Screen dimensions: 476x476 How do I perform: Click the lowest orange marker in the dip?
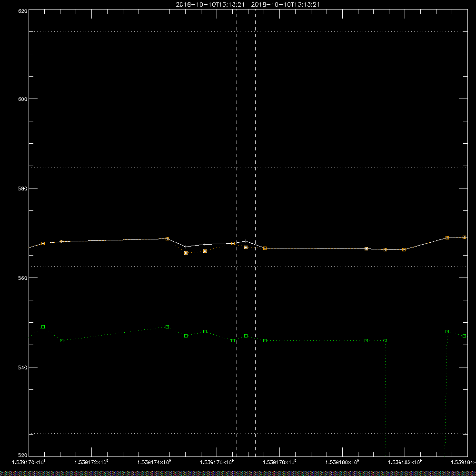(186, 253)
